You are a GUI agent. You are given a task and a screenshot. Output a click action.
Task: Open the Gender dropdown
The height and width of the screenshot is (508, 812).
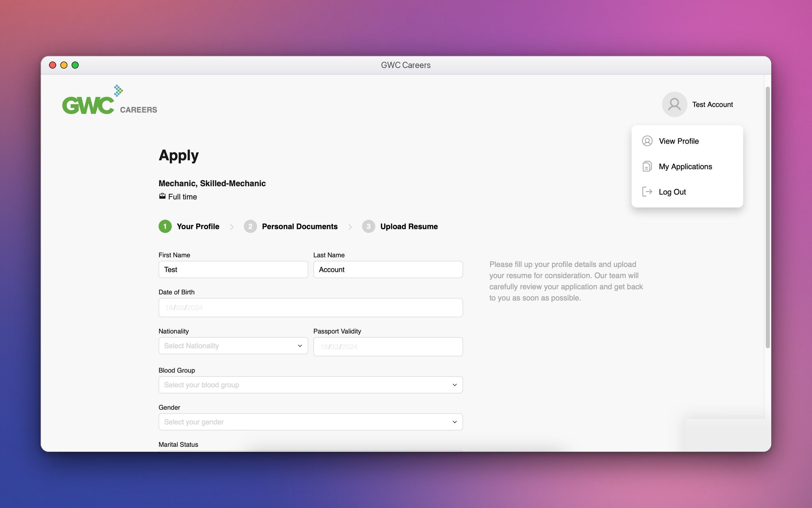tap(311, 422)
